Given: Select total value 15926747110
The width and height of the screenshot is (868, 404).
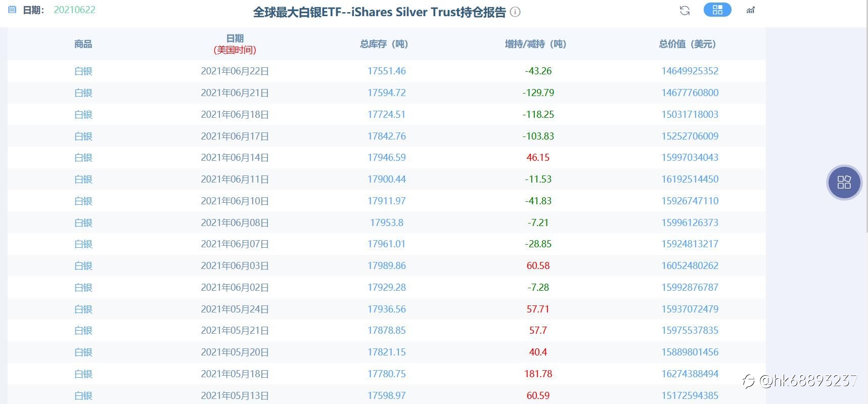Looking at the screenshot, I should 690,201.
